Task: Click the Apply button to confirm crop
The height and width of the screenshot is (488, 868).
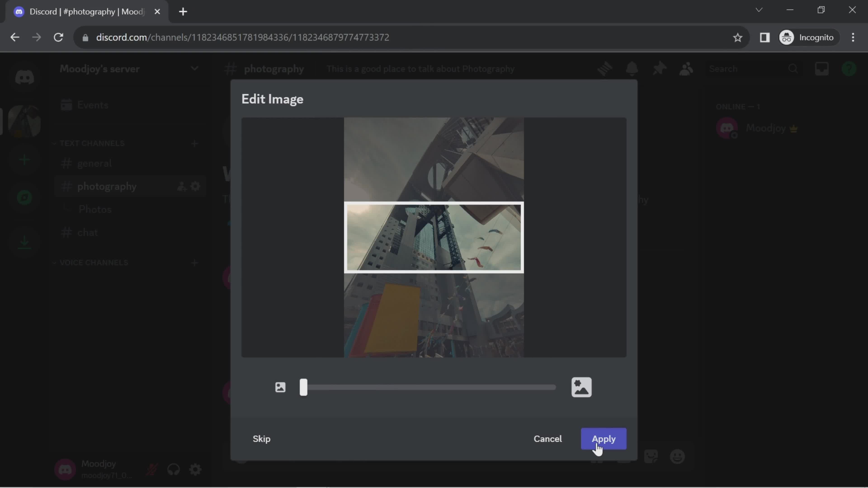Action: 603,439
